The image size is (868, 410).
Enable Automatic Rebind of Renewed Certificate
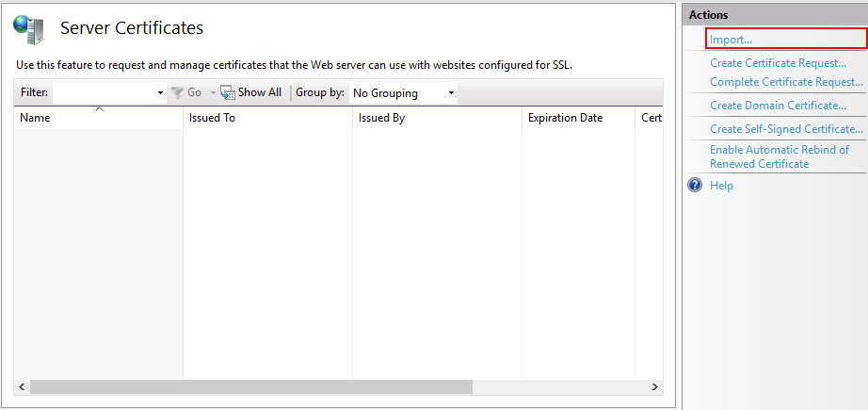(780, 156)
